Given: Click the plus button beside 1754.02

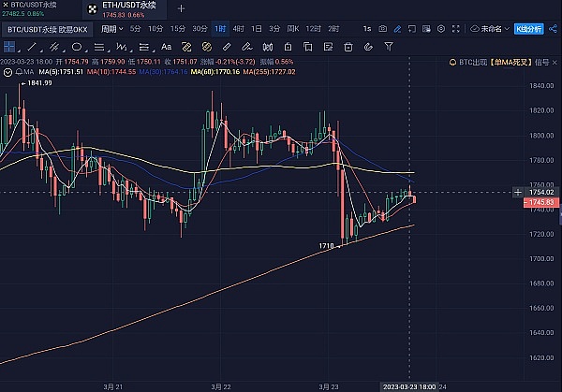Looking at the screenshot, I should (x=518, y=192).
